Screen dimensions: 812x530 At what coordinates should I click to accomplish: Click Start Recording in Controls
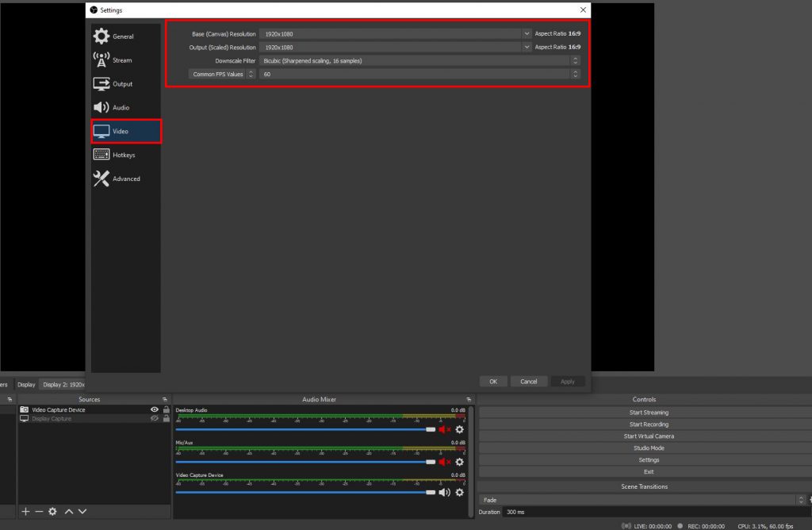pyautogui.click(x=649, y=424)
